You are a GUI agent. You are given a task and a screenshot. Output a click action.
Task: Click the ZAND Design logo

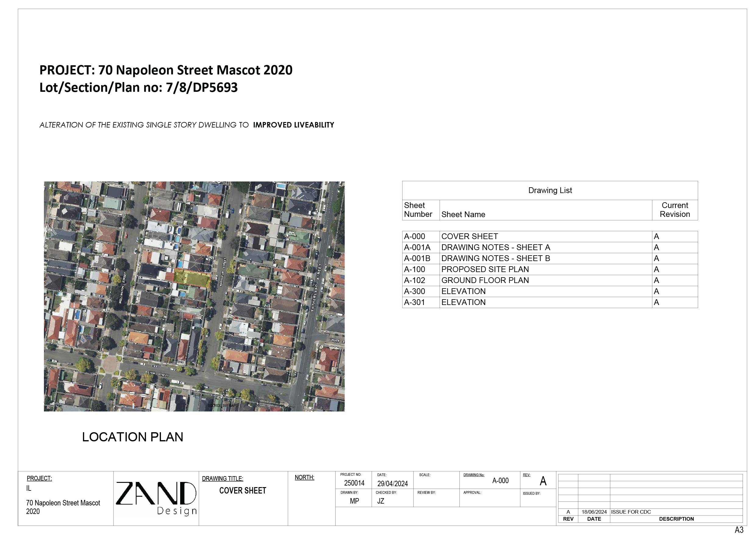(x=156, y=498)
